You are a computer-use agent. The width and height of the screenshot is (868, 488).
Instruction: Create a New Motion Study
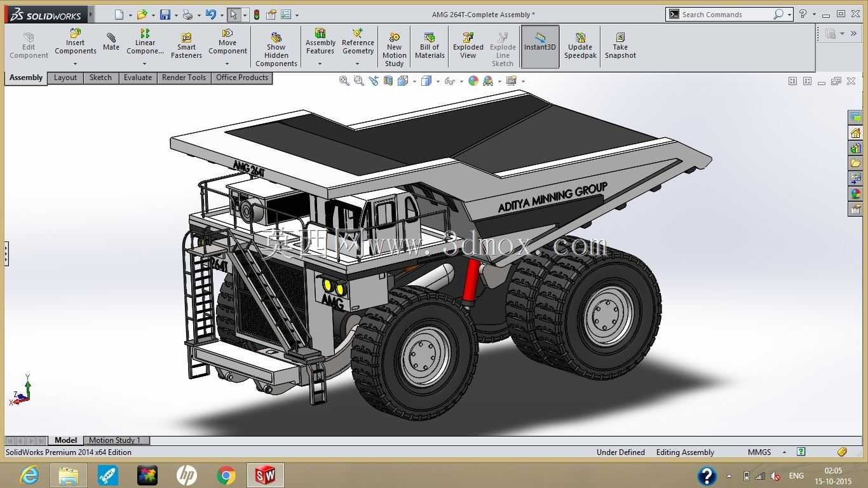point(394,50)
